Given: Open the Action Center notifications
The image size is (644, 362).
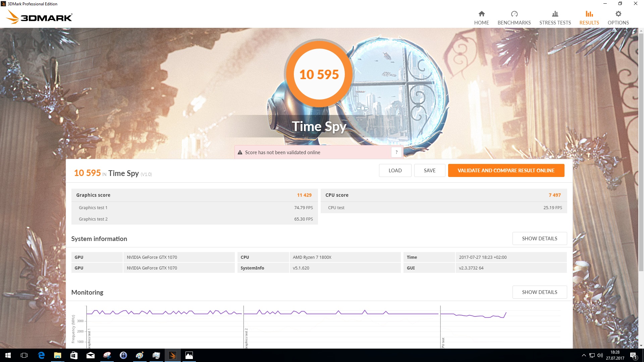Looking at the screenshot, I should (x=633, y=355).
